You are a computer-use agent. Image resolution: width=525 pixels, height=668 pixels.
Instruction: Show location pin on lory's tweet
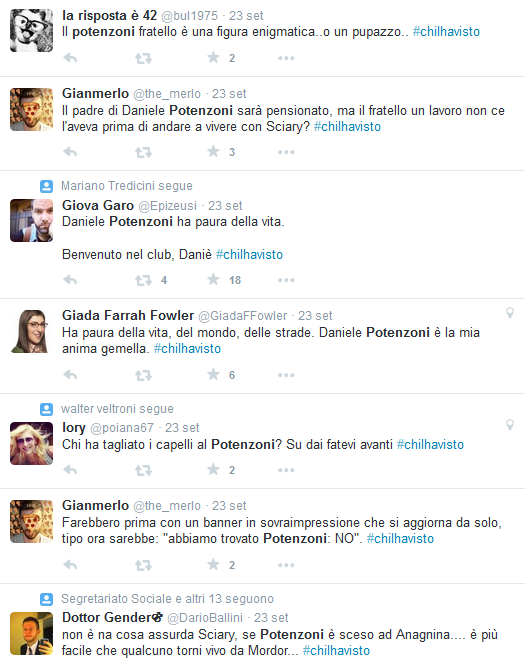pyautogui.click(x=510, y=425)
